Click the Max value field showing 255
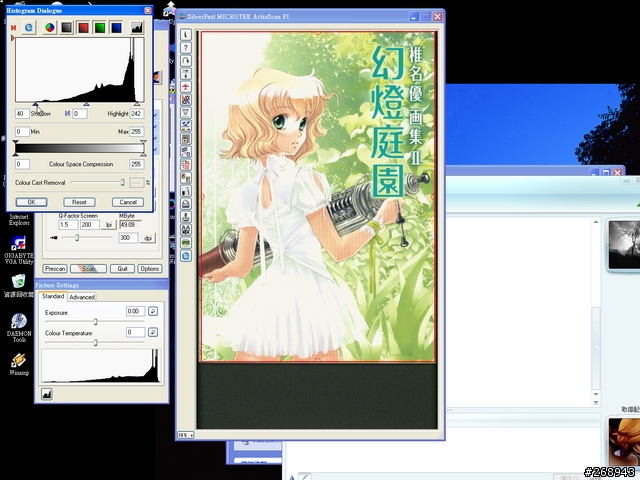Screen dimensions: 640x480 [137, 131]
